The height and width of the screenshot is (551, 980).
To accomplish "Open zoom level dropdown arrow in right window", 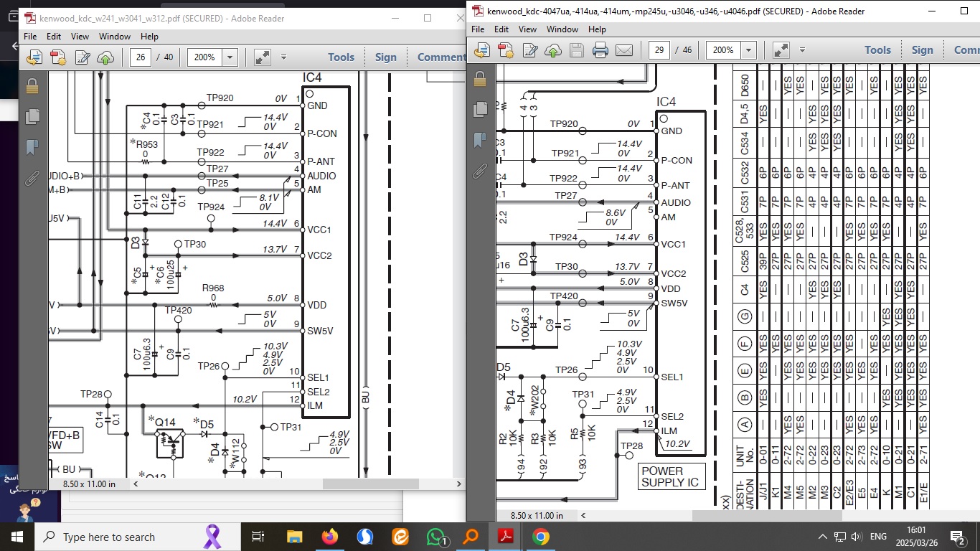I will (749, 50).
